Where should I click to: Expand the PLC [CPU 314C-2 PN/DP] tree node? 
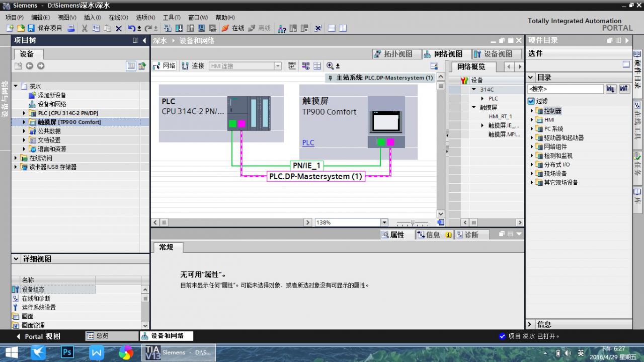(x=24, y=113)
